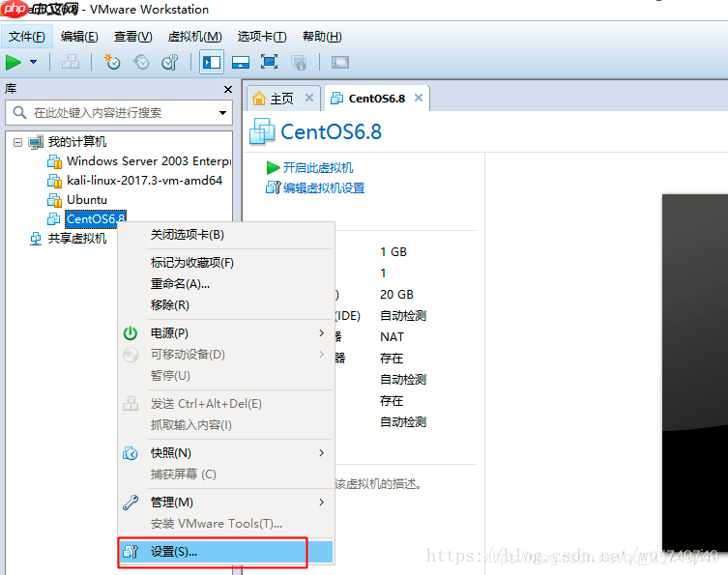Click the send Ctrl+Alt+Del toolbar icon
This screenshot has height=575, width=728.
coord(71,62)
